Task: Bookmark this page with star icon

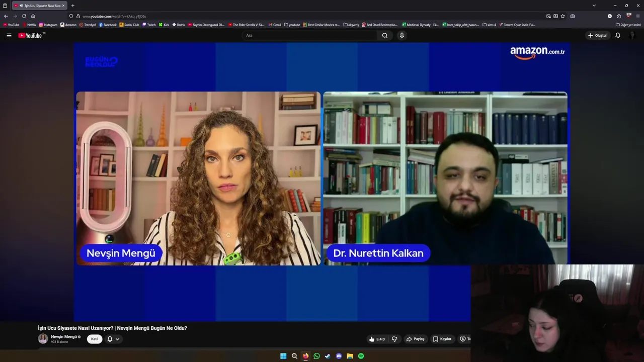Action: coord(562,16)
